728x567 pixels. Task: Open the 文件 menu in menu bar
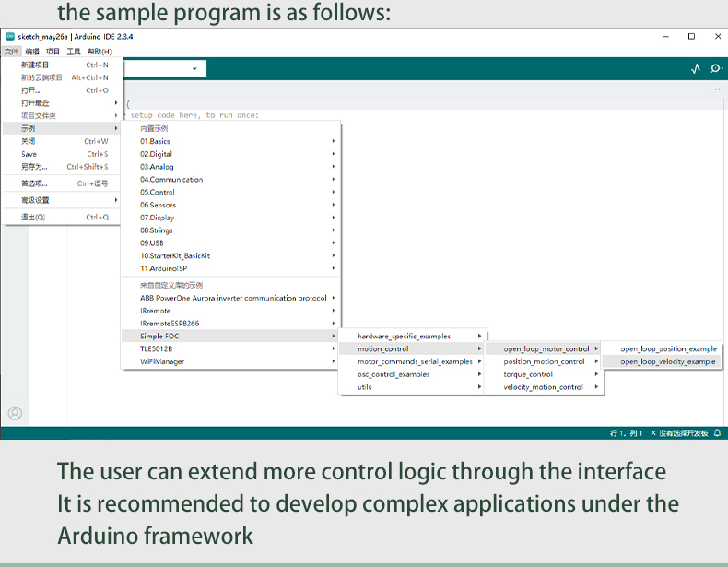12,52
